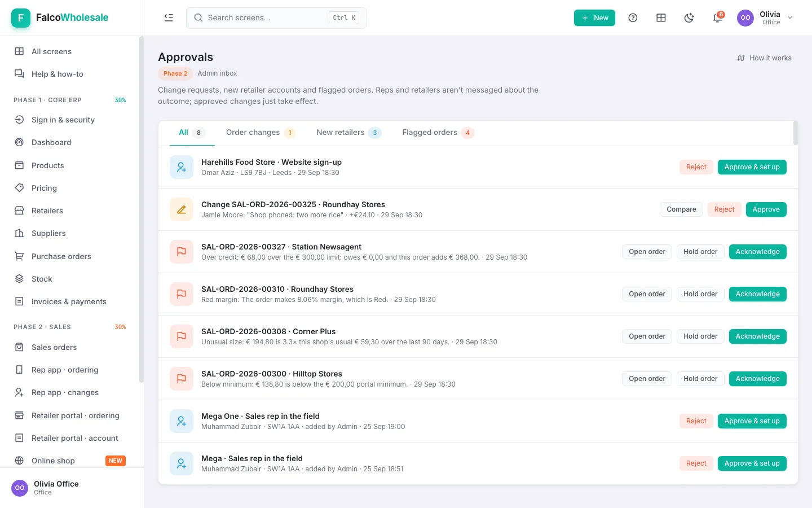
Task: Expand the Olivia account dropdown chevron
Action: click(x=790, y=17)
